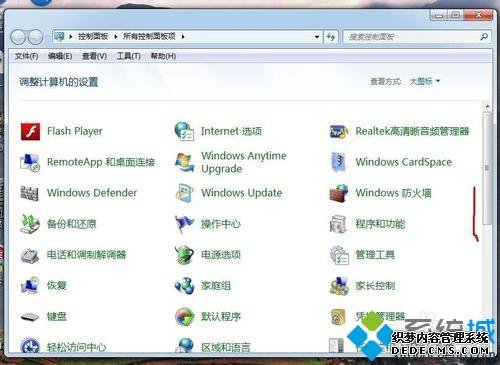
Task: Open the 文件(F) menu
Action: coord(26,56)
